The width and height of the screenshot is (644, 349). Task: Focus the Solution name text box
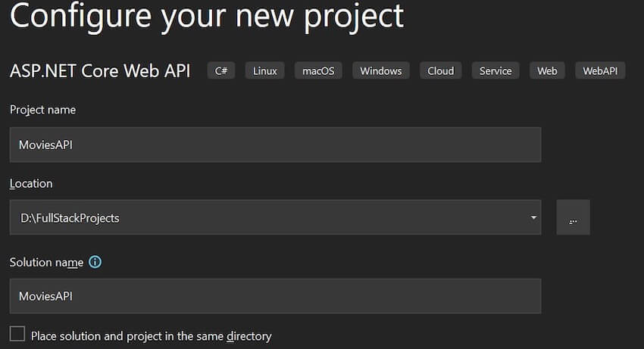pyautogui.click(x=275, y=296)
